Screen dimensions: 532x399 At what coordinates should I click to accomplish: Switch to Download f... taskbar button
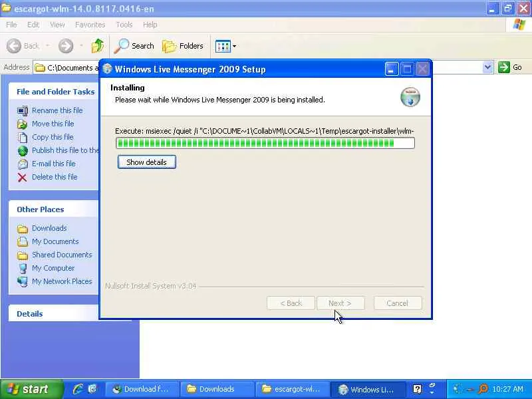click(142, 389)
